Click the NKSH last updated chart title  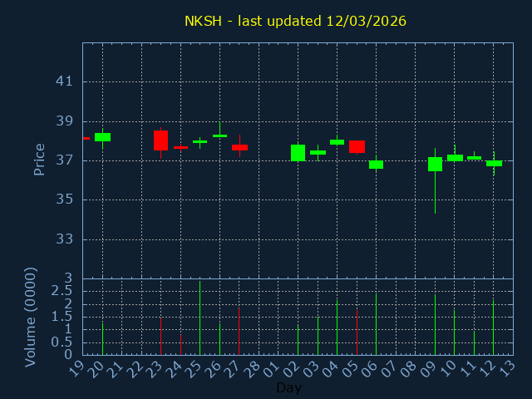coord(295,21)
